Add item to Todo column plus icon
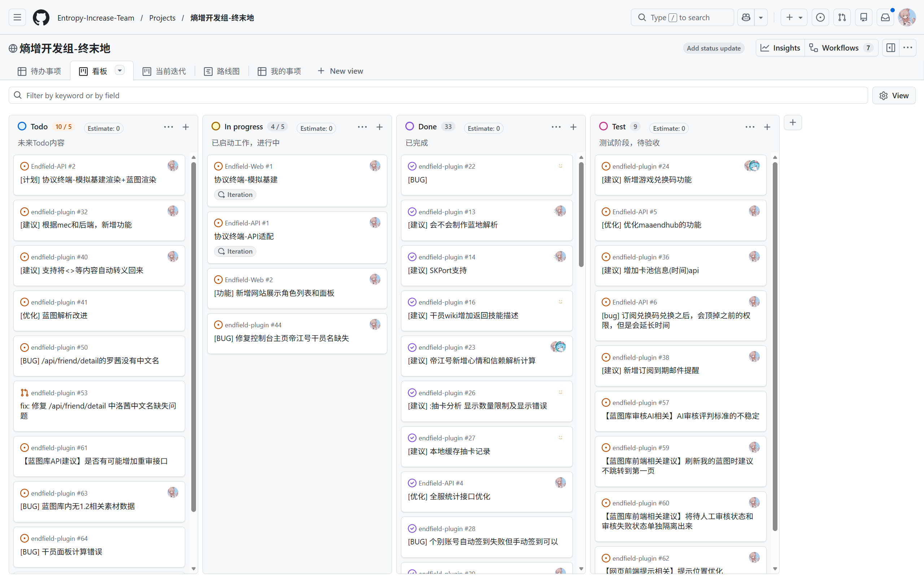The height and width of the screenshot is (578, 924). pyautogui.click(x=186, y=127)
